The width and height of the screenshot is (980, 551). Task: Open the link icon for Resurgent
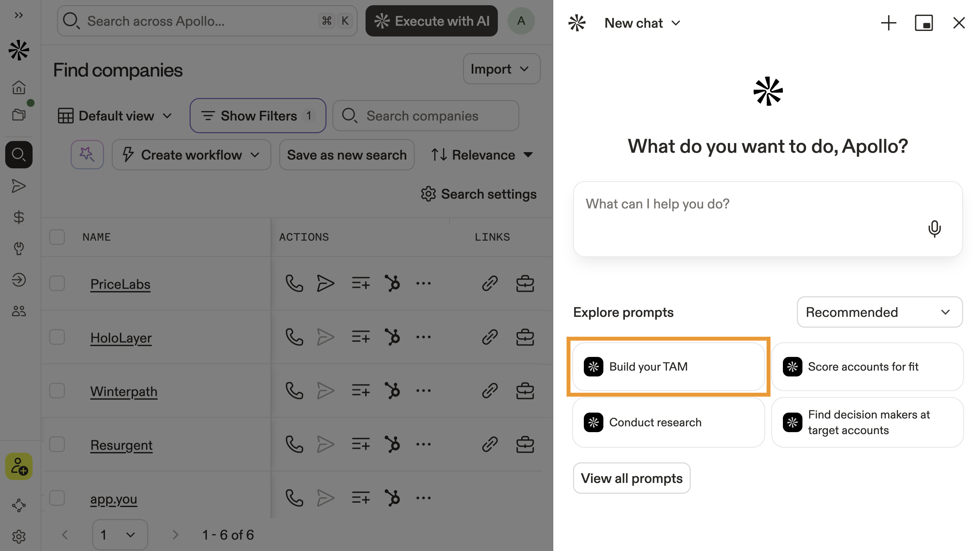(490, 445)
